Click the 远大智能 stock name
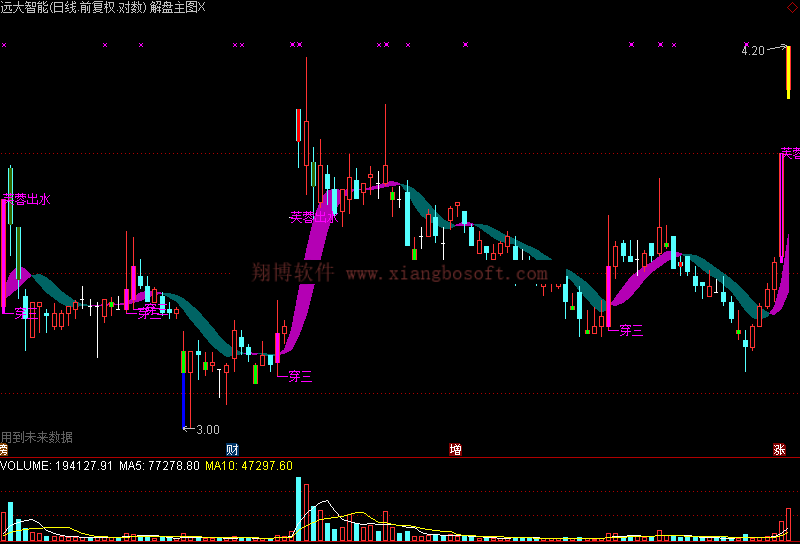This screenshot has width=800, height=544. click(x=26, y=7)
